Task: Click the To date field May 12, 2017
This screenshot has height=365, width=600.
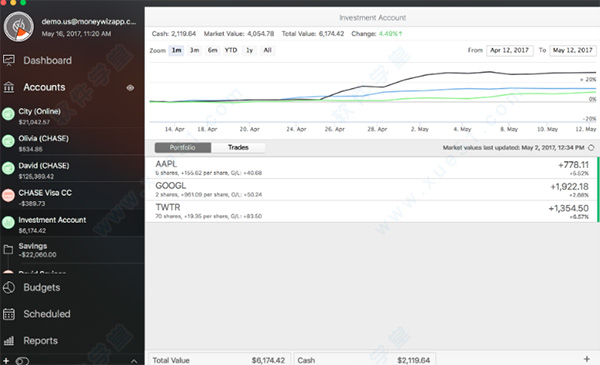Action: (x=573, y=51)
